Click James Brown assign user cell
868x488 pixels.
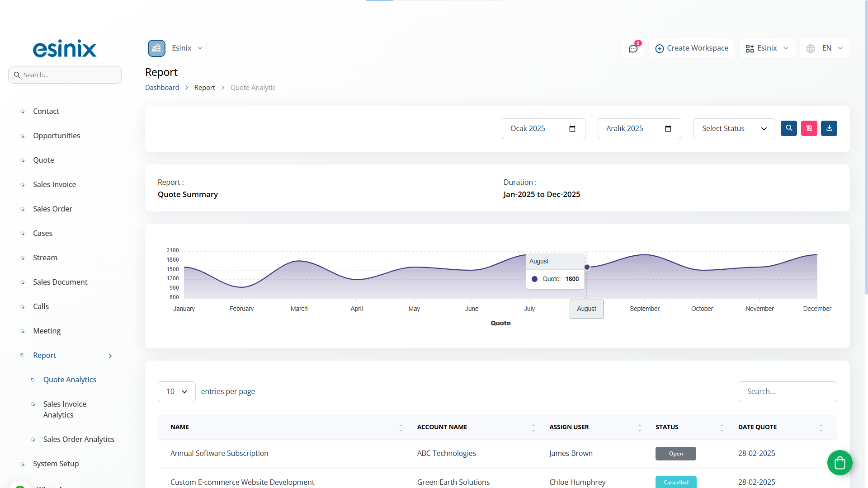(x=571, y=453)
